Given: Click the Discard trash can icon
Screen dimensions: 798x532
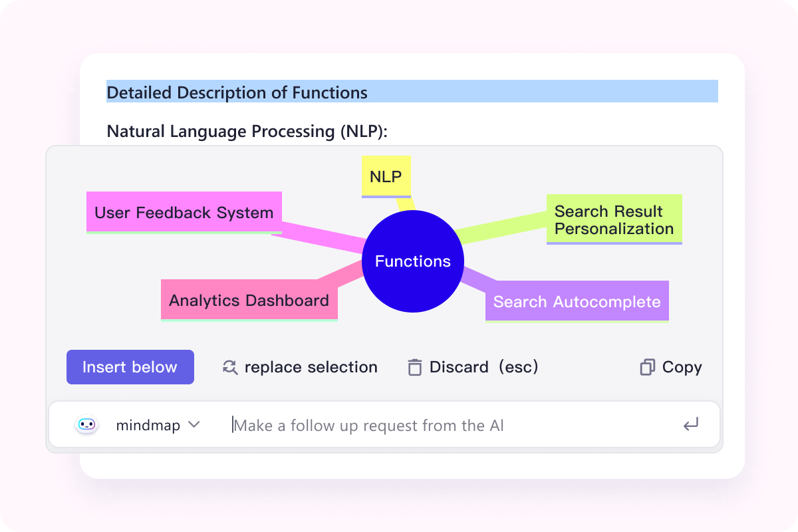Looking at the screenshot, I should pos(415,367).
